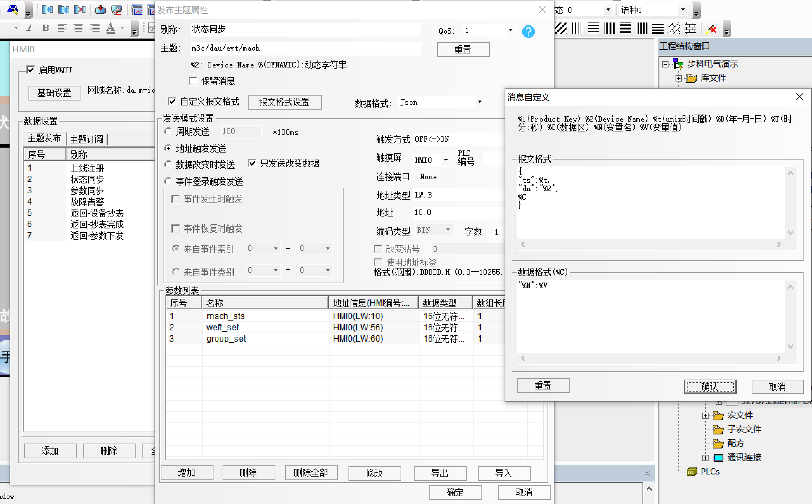Click the 主题 input field
This screenshot has width=812, height=504.
[306, 48]
